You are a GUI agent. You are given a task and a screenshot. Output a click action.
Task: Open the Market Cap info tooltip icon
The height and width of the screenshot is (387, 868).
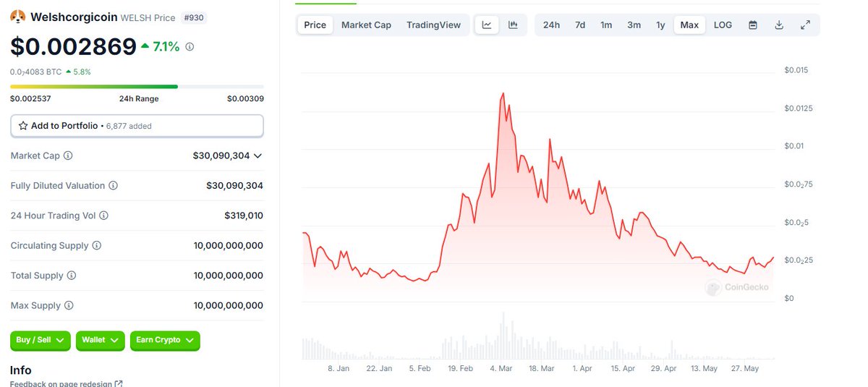click(x=68, y=156)
